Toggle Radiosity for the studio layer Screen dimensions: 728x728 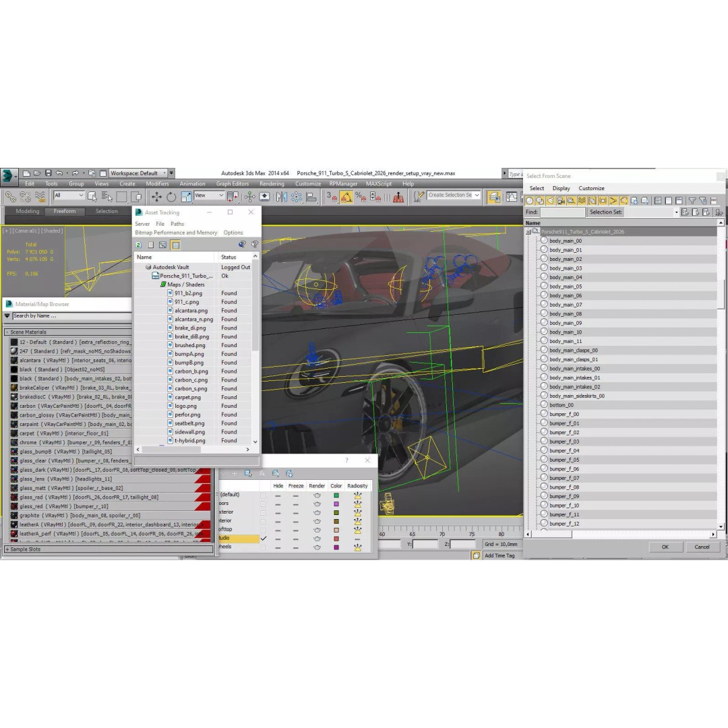coord(357,539)
